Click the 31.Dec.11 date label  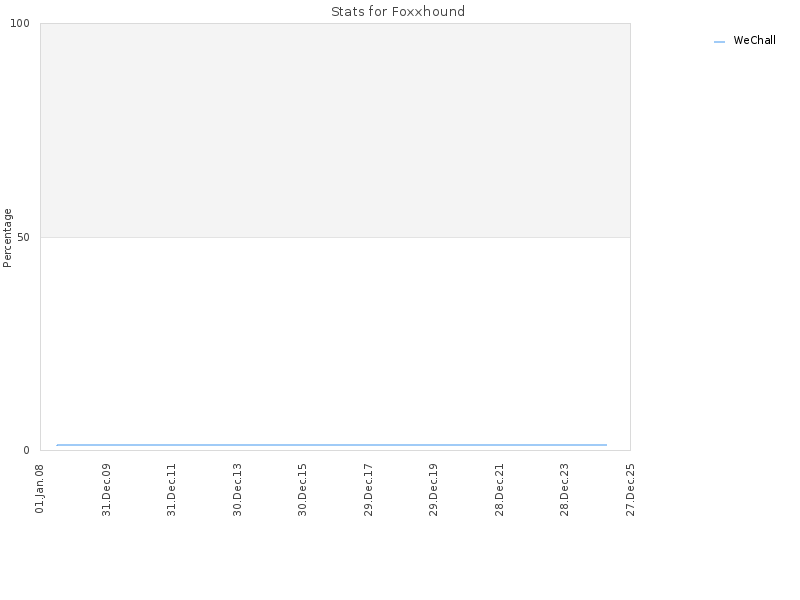(171, 490)
